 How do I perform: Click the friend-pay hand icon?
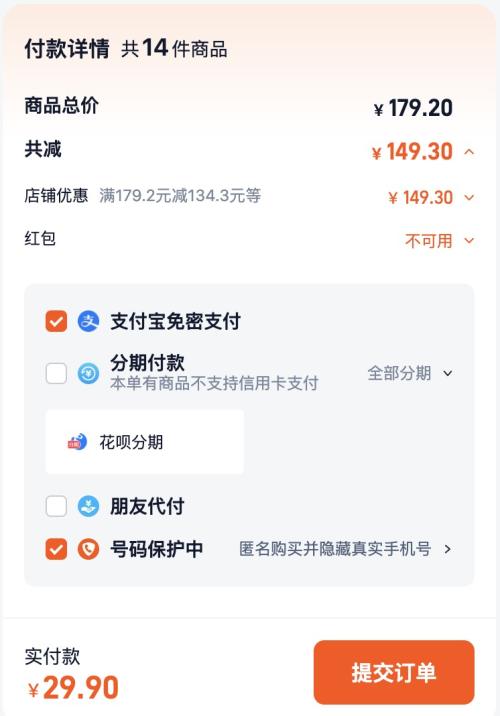88,506
